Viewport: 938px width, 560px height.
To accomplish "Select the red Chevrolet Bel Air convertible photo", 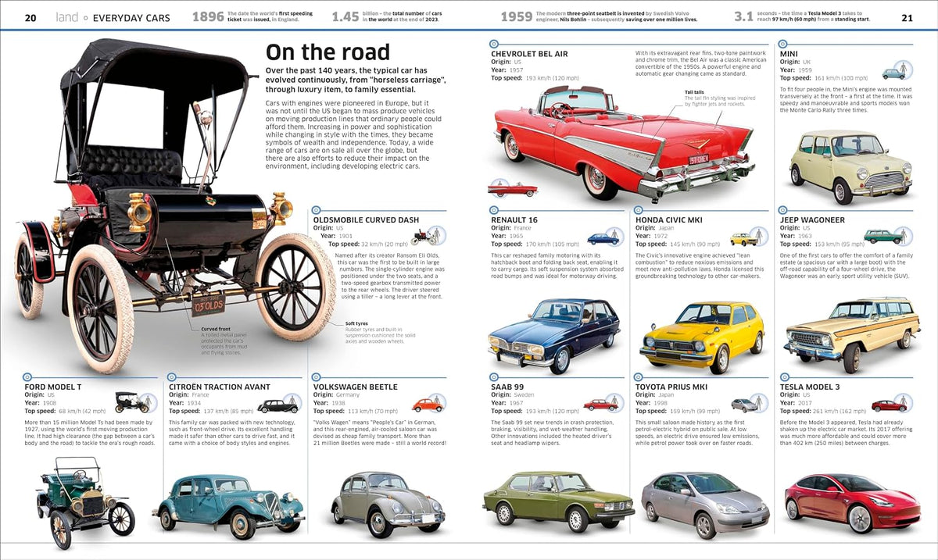I will pyautogui.click(x=621, y=144).
